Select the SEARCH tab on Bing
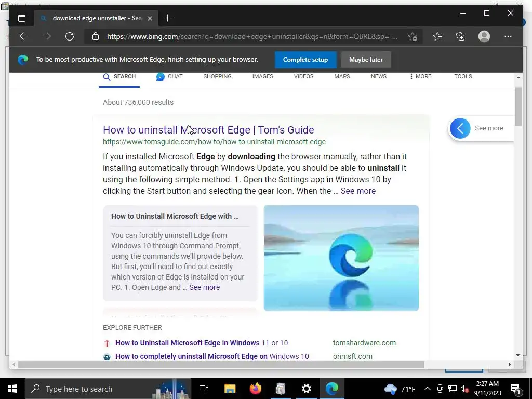 click(x=119, y=77)
